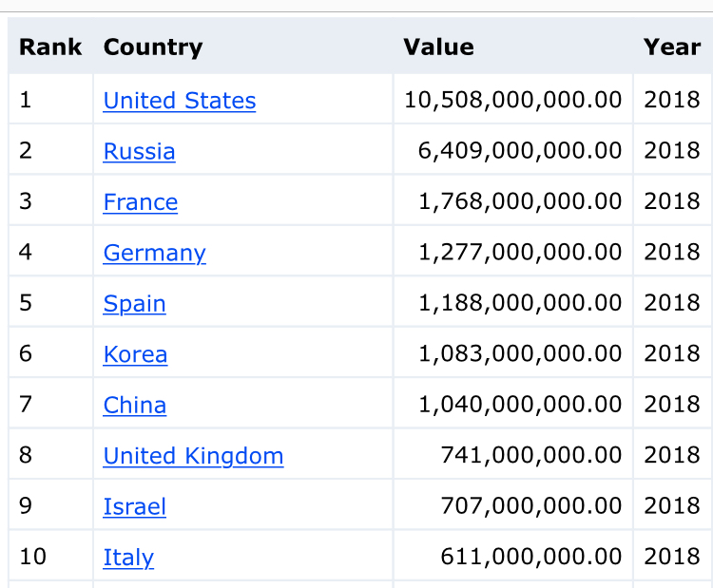The width and height of the screenshot is (713, 588).
Task: Click the Rank column header
Action: point(50,47)
